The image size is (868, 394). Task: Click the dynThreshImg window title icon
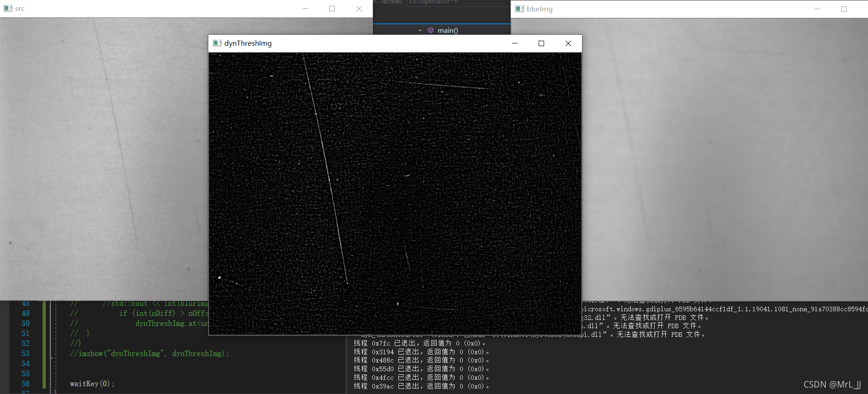(217, 43)
